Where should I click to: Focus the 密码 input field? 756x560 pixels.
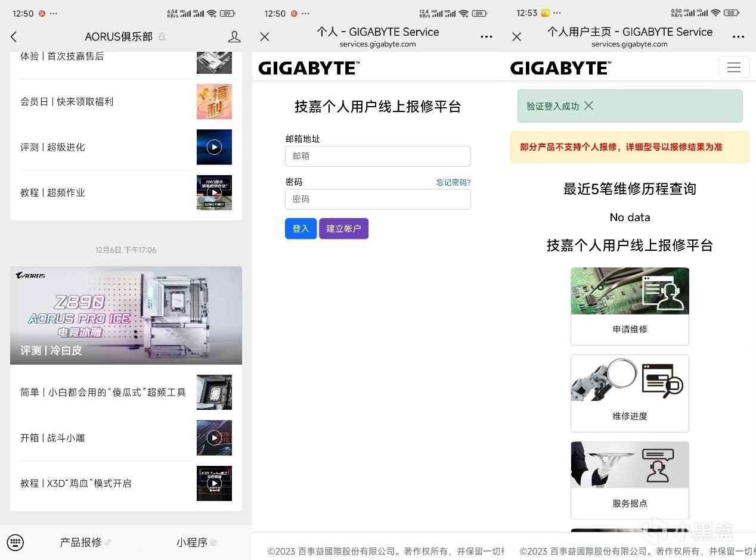pos(378,199)
